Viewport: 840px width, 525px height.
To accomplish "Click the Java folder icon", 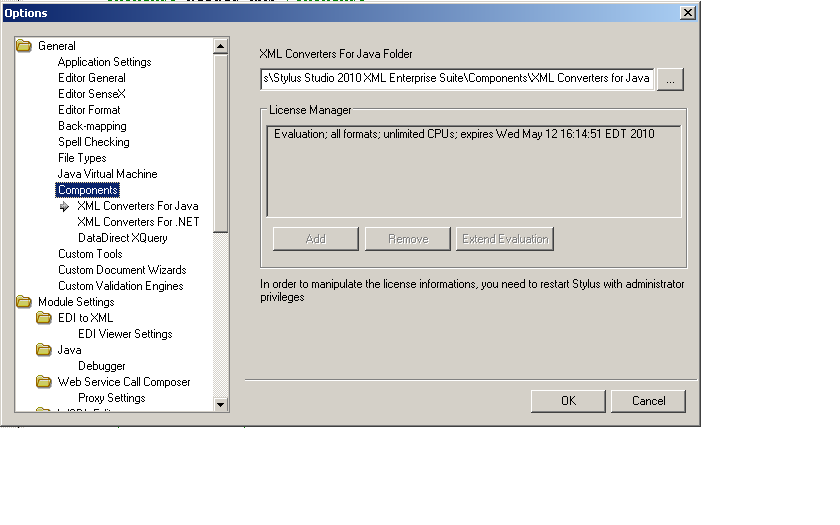I will click(43, 350).
